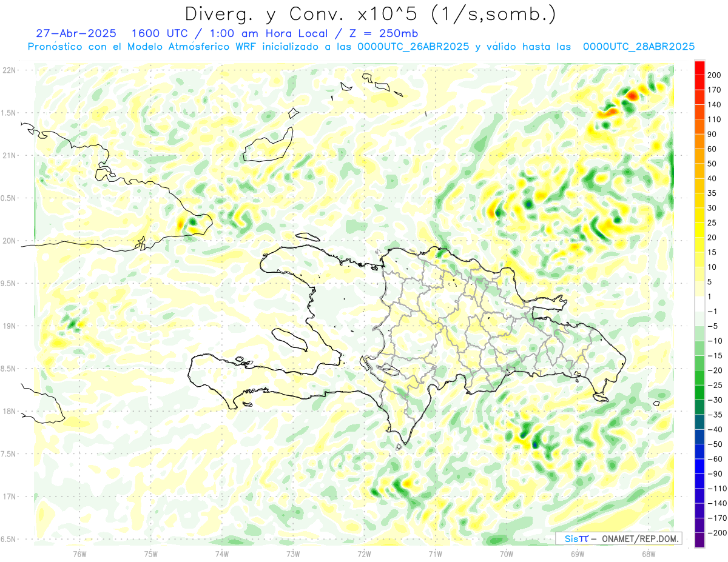Click the positive '170' value on the color scale

tap(715, 90)
